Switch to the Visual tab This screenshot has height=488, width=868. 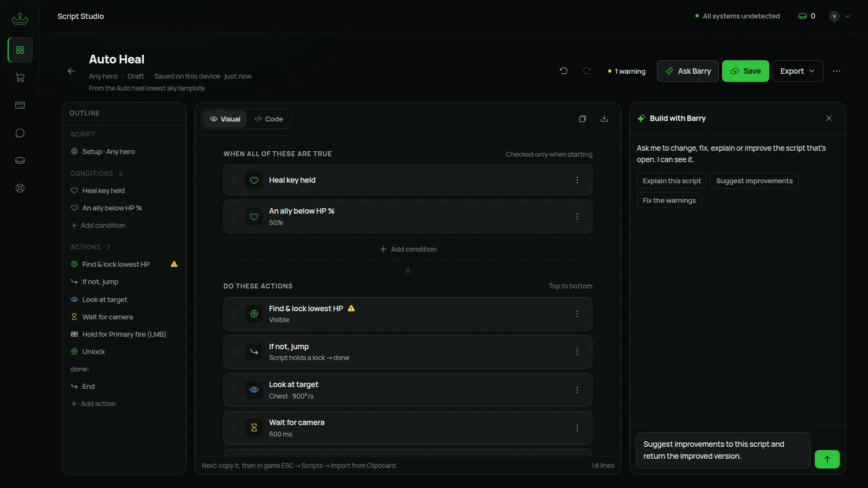pyautogui.click(x=225, y=119)
